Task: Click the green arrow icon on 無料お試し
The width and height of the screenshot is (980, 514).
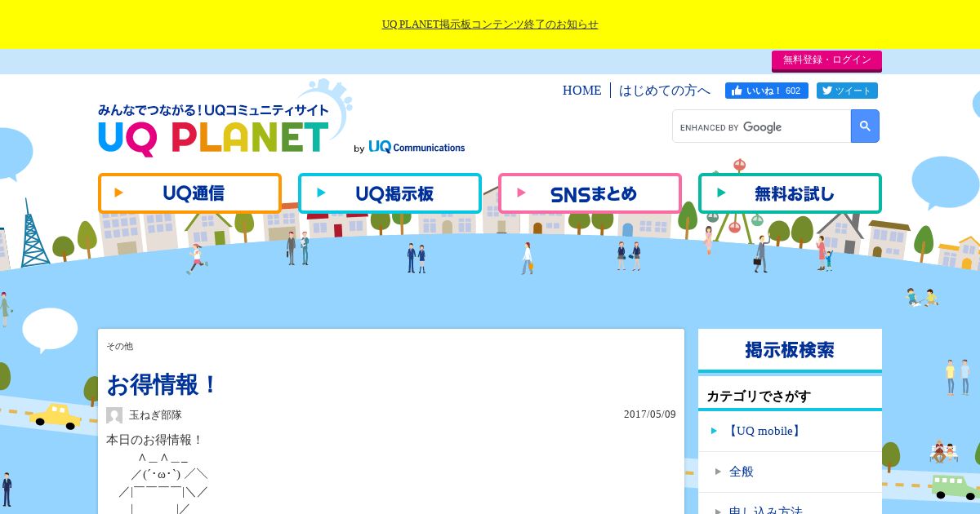Action: (721, 193)
